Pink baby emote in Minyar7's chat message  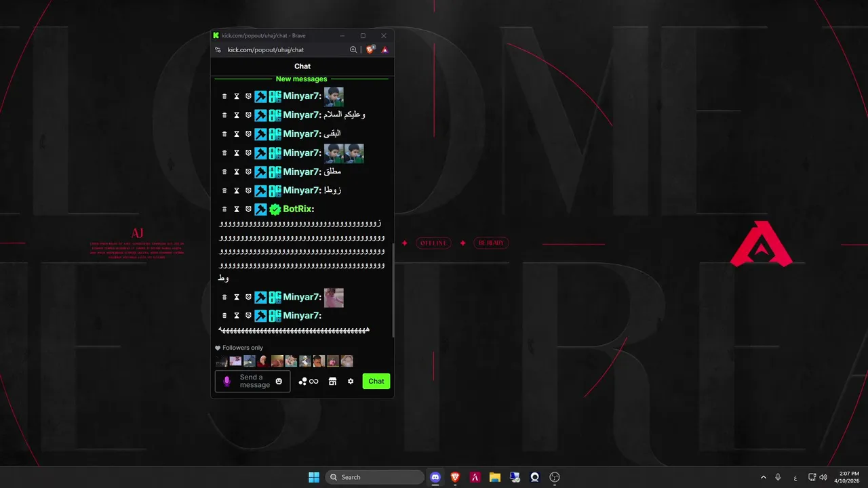tap(334, 298)
